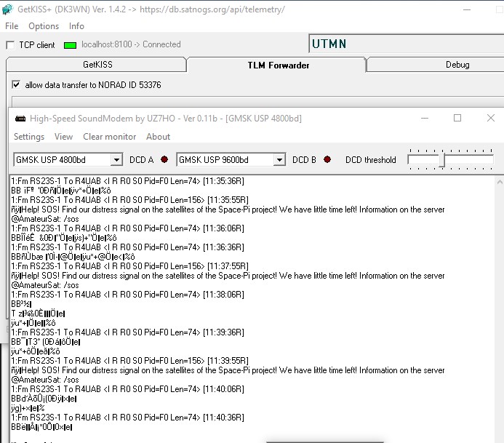Screen dimensions: 504x443
Task: Enable the TCP client checkbox
Action: click(x=10, y=45)
